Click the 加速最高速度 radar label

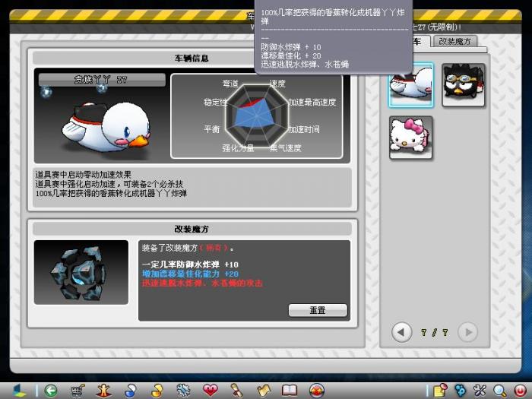[x=312, y=102]
